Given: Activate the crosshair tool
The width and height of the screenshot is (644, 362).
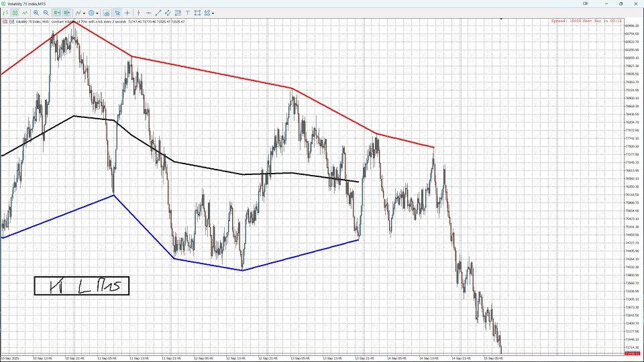Looking at the screenshot, I should [127, 13].
